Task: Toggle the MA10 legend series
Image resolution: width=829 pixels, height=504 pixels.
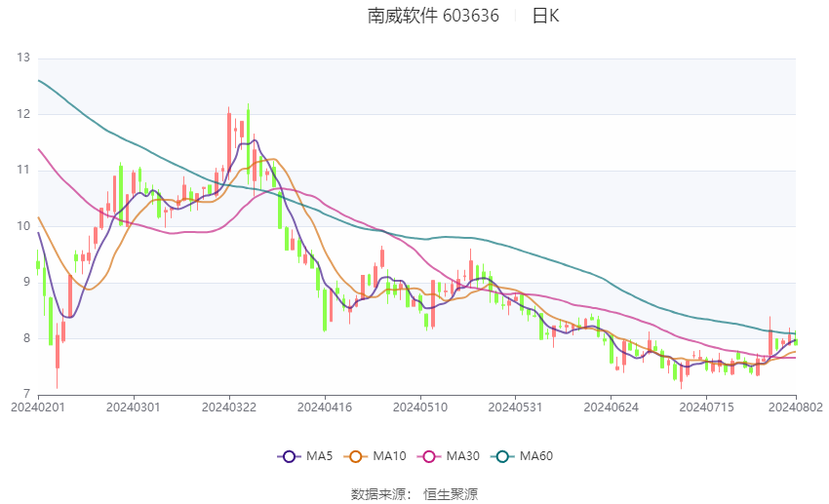Action: click(x=375, y=456)
